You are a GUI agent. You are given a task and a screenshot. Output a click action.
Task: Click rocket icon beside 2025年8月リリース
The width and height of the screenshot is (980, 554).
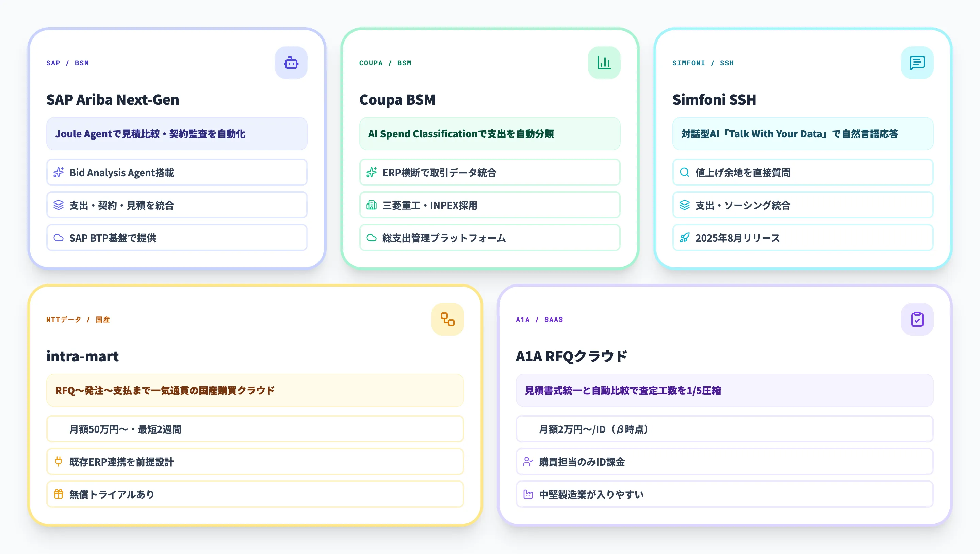coord(684,238)
